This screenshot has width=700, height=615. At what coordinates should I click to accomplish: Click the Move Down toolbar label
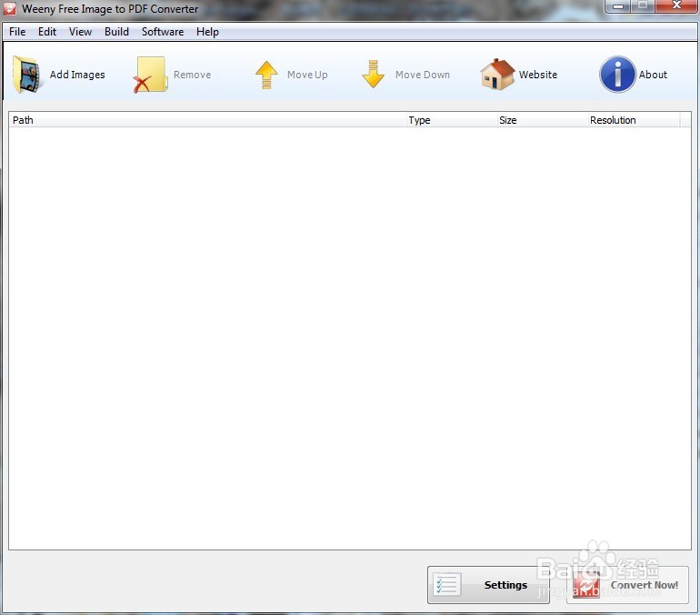(423, 75)
